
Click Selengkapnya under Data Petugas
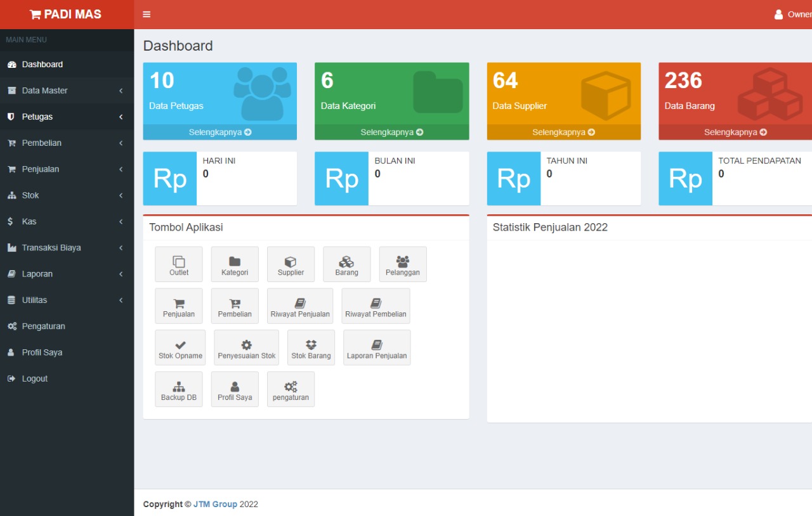click(220, 132)
